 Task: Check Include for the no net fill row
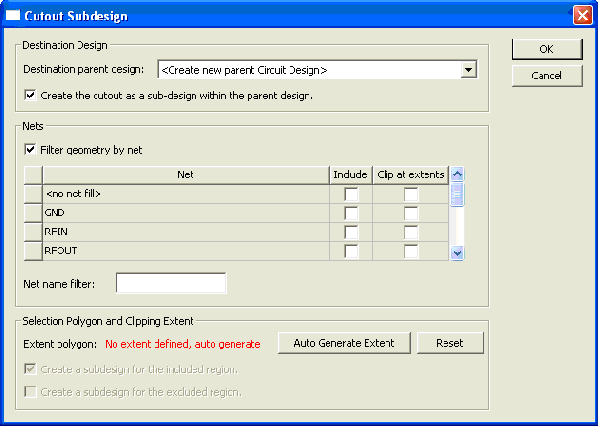click(x=351, y=194)
